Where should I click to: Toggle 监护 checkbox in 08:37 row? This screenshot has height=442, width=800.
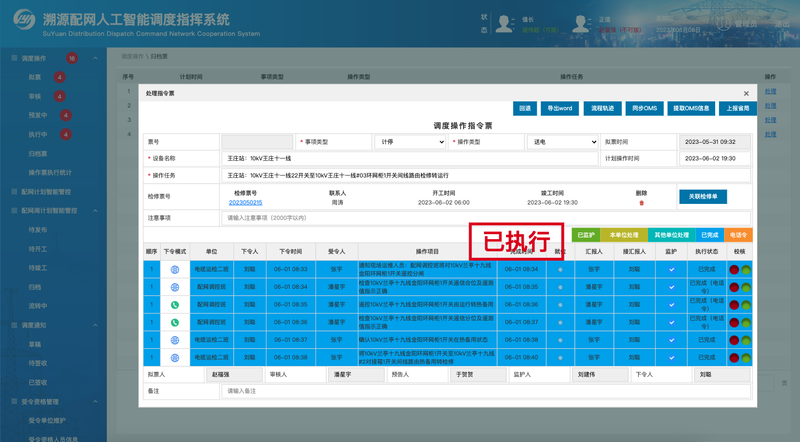point(671,340)
